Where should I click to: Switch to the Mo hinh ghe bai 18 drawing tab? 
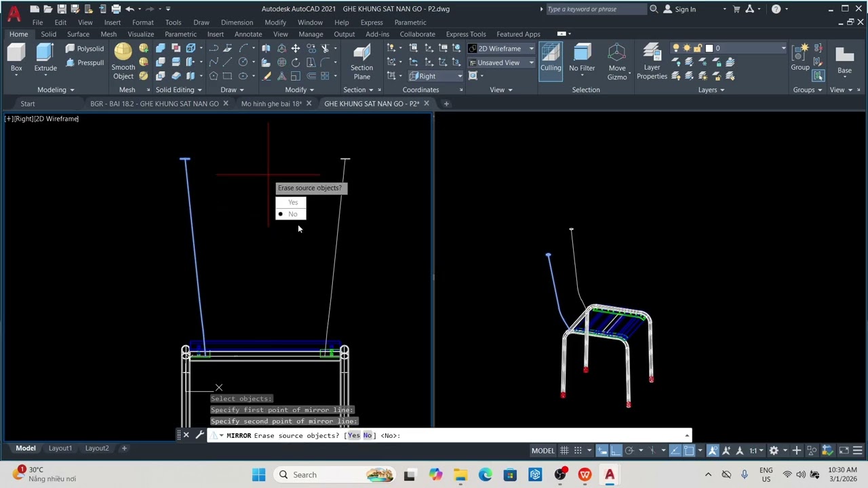271,104
